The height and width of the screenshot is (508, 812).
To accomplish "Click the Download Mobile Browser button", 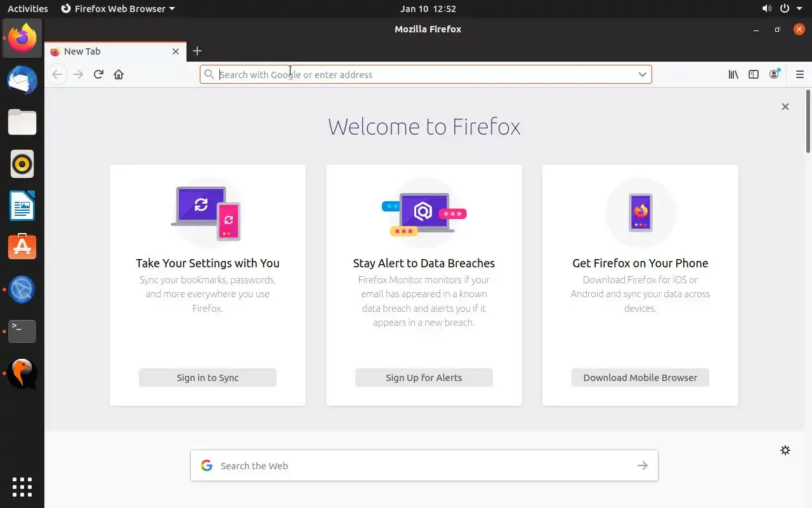I will pos(640,378).
